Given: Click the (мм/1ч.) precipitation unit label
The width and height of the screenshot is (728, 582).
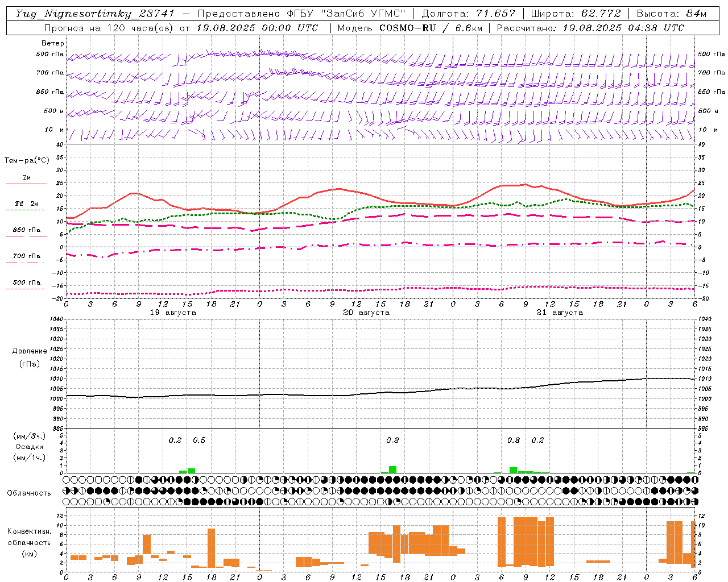Looking at the screenshot, I should tap(29, 458).
